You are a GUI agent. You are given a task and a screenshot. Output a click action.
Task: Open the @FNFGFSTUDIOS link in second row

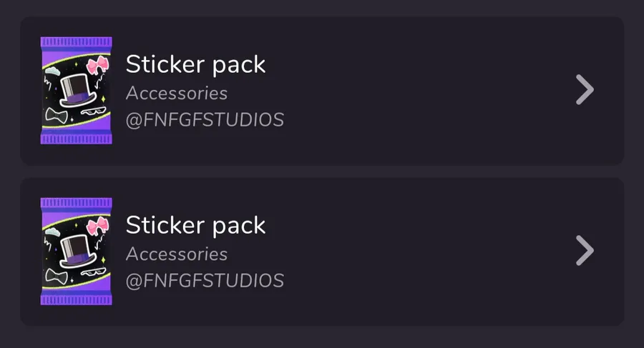pos(205,281)
